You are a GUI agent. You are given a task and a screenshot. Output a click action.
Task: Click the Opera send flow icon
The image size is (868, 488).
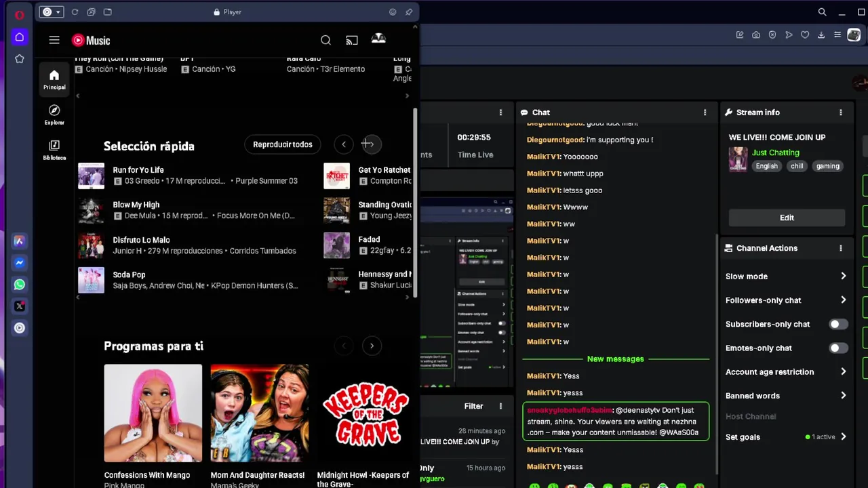point(789,35)
